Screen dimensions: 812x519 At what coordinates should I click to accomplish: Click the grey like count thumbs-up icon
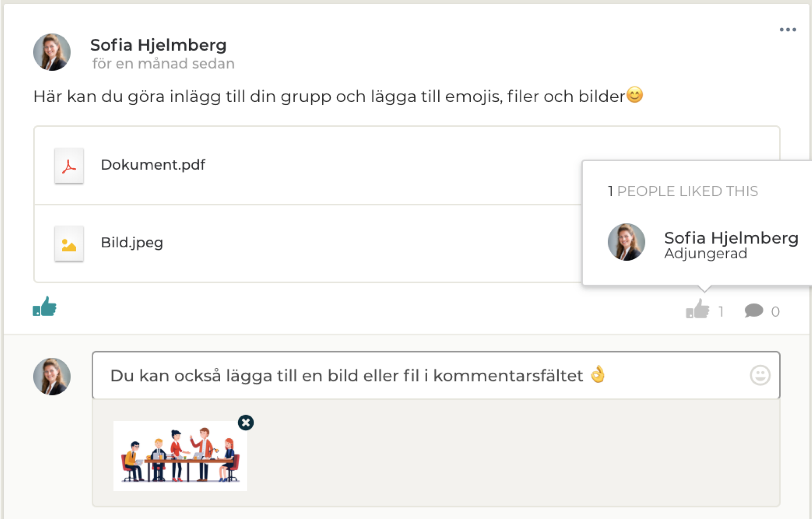tap(697, 310)
